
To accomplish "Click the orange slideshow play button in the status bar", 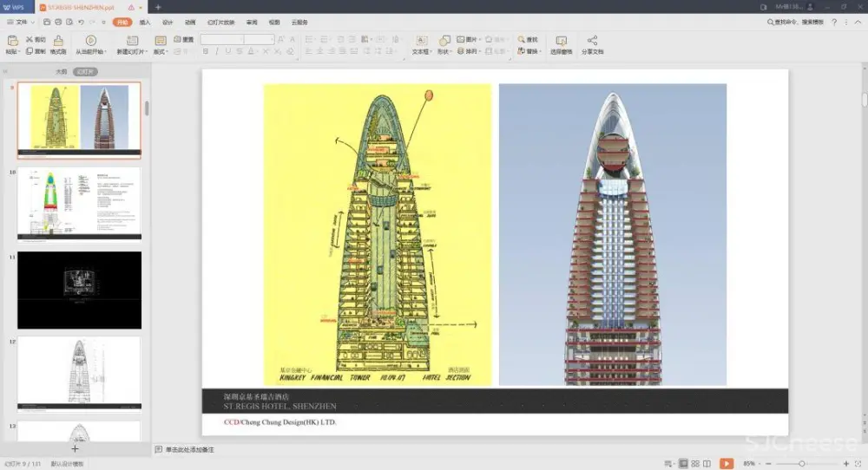I will point(726,464).
